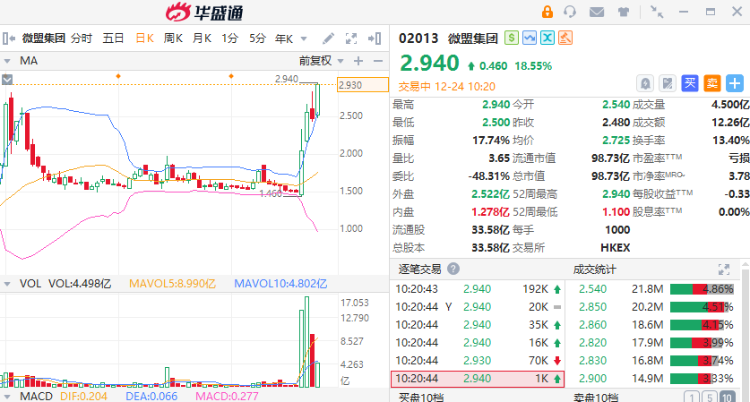Click the second orange diamond event marker
This screenshot has width=750, height=402.
[x=231, y=76]
